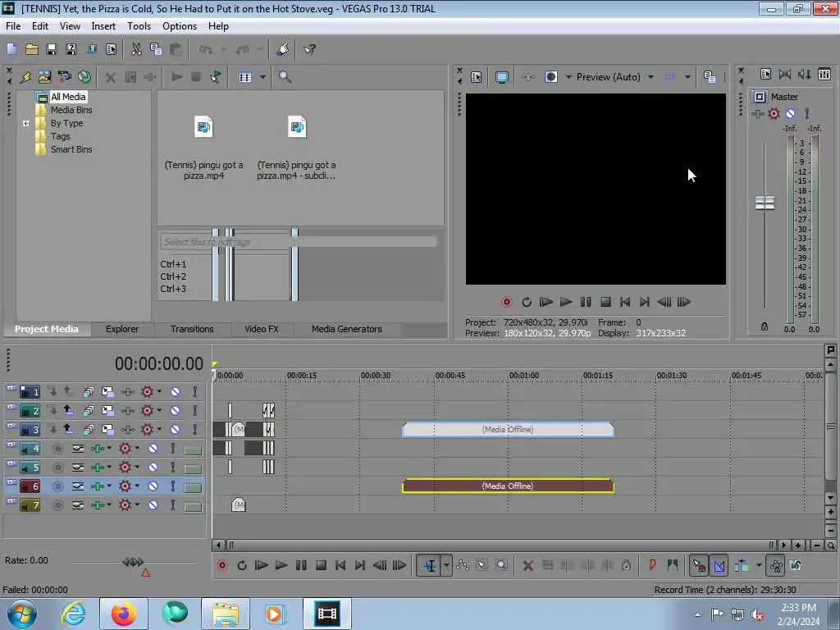Stop playback in the timeline transport bar
Screen dimensions: 840x630
click(x=321, y=565)
